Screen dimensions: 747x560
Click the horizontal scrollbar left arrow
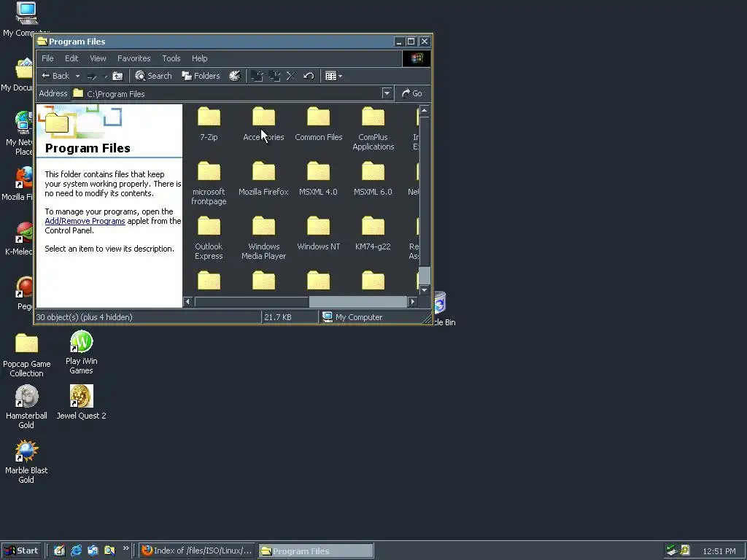click(187, 301)
